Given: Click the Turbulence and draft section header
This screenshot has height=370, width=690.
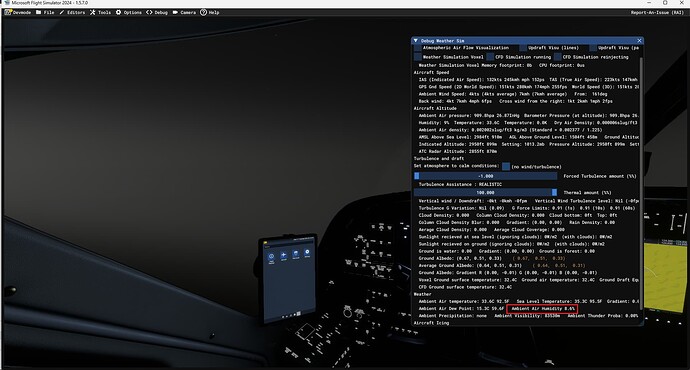Looking at the screenshot, I should 439,158.
